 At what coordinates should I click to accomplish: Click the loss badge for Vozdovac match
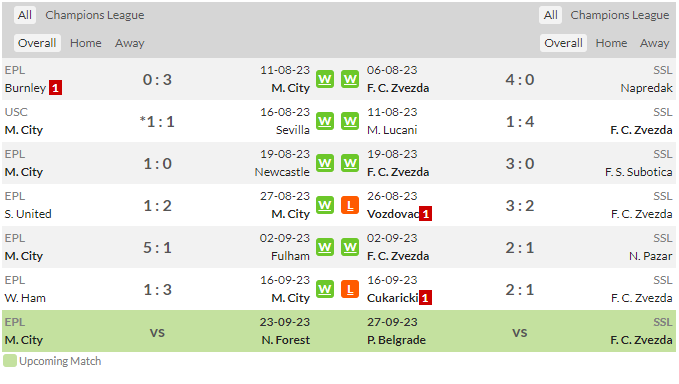350,205
